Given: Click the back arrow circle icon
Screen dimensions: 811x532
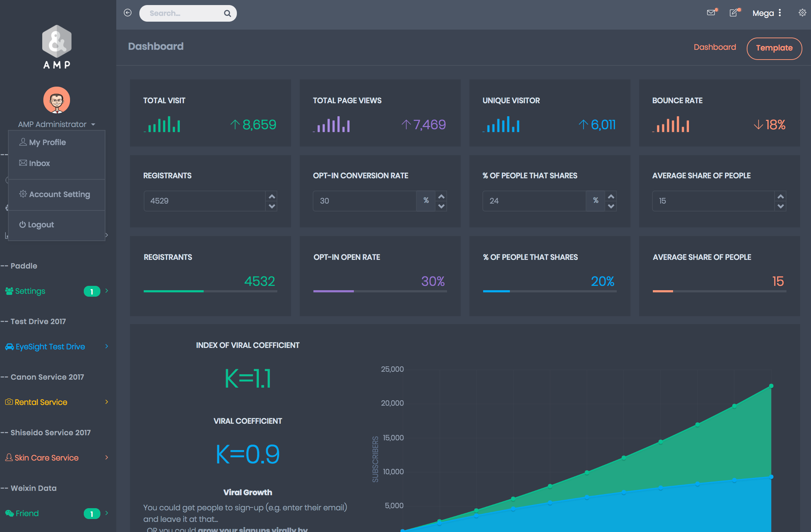Looking at the screenshot, I should pos(127,13).
